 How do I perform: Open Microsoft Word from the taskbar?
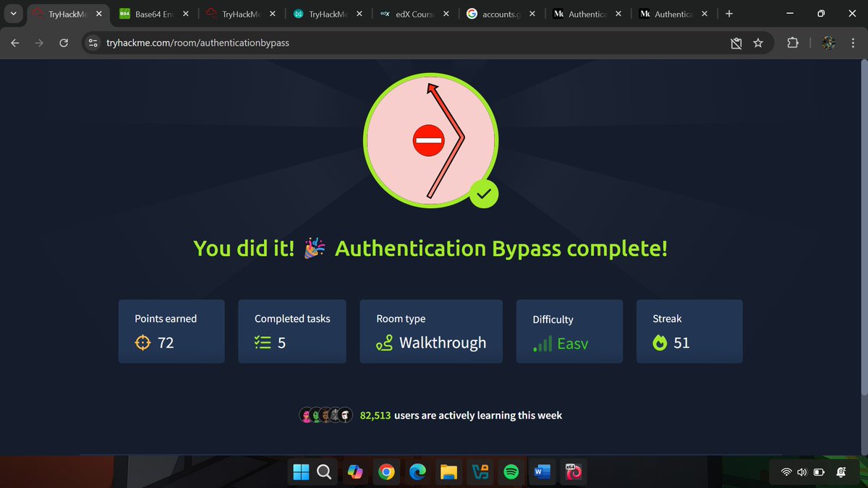pyautogui.click(x=541, y=471)
